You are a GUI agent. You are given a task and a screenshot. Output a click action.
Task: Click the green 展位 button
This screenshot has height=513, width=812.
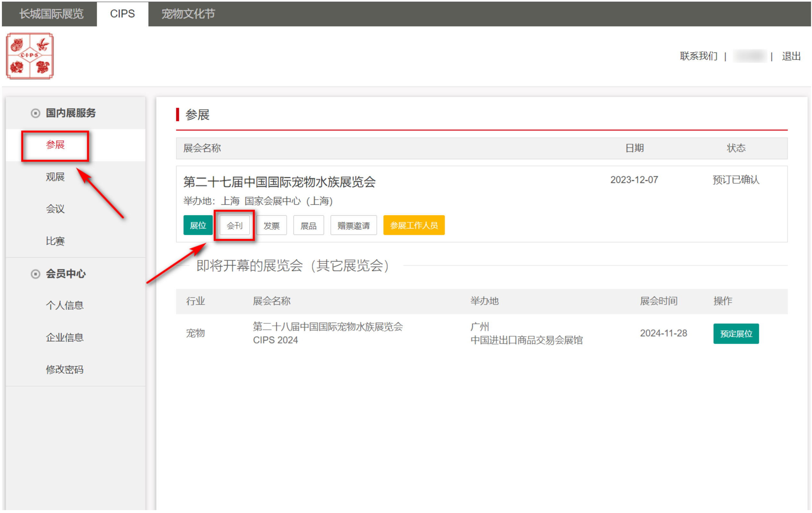tap(198, 225)
